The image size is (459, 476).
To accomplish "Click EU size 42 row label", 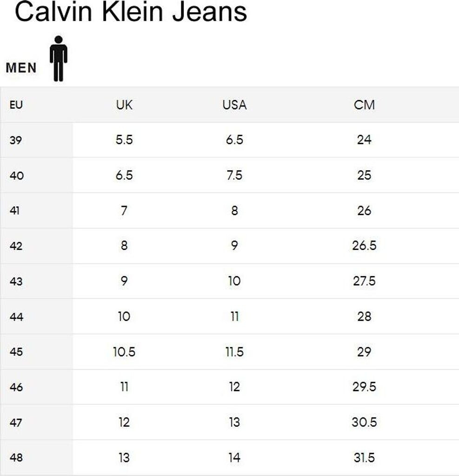I will pos(16,246).
